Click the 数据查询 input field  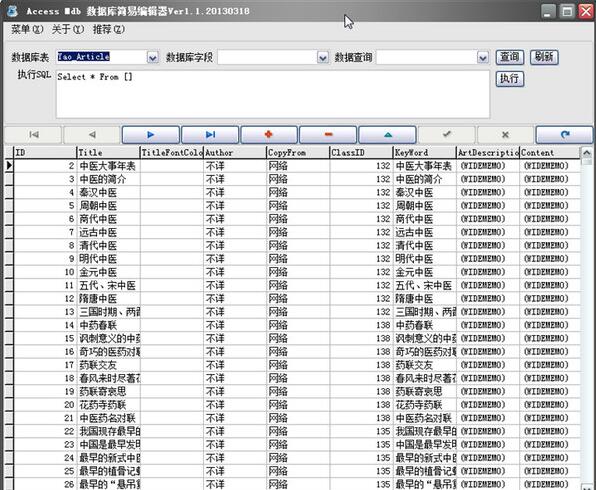(x=427, y=57)
